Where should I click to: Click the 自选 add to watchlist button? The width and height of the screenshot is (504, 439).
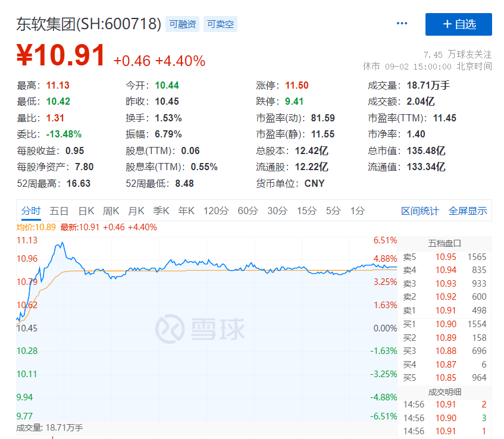click(x=458, y=24)
